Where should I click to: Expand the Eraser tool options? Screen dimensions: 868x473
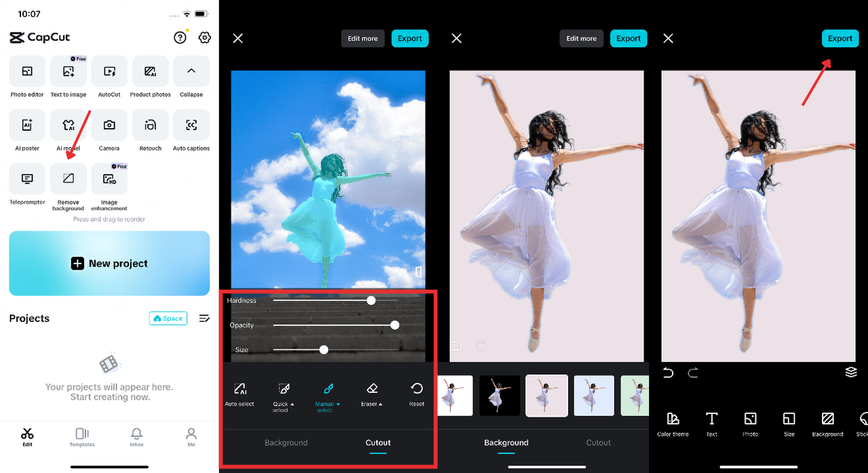pyautogui.click(x=372, y=394)
